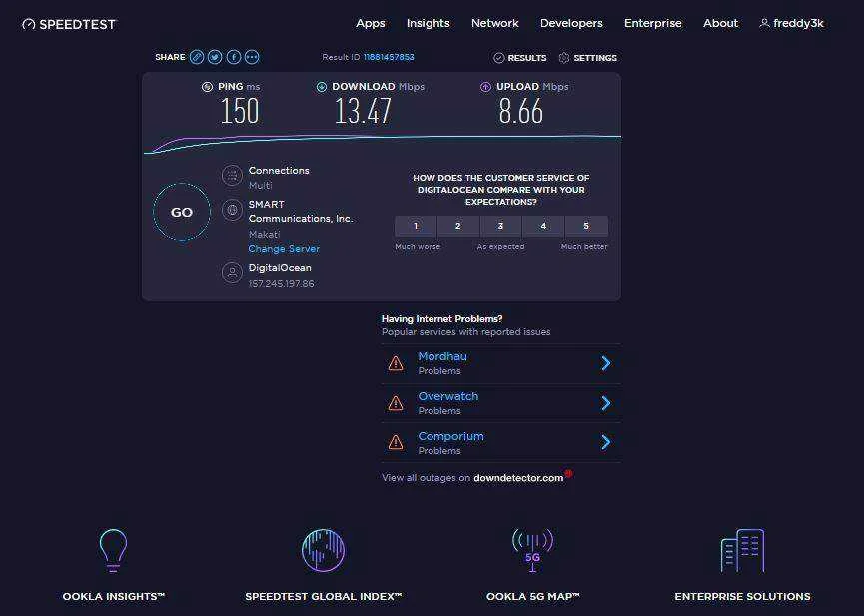
Task: Click SPEEDTEST GLOBAL INDEX caption
Action: [324, 596]
